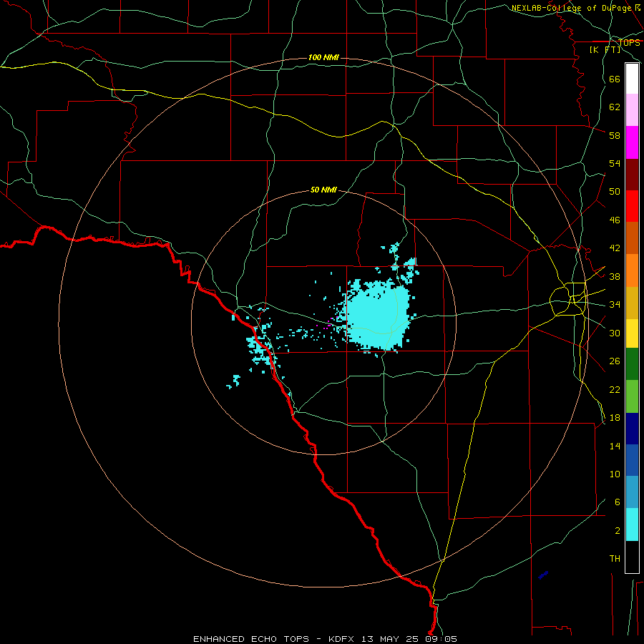Viewport: 644px width, 644px height.
Task: Click the '50 NMI' range ring label
Action: [x=323, y=190]
